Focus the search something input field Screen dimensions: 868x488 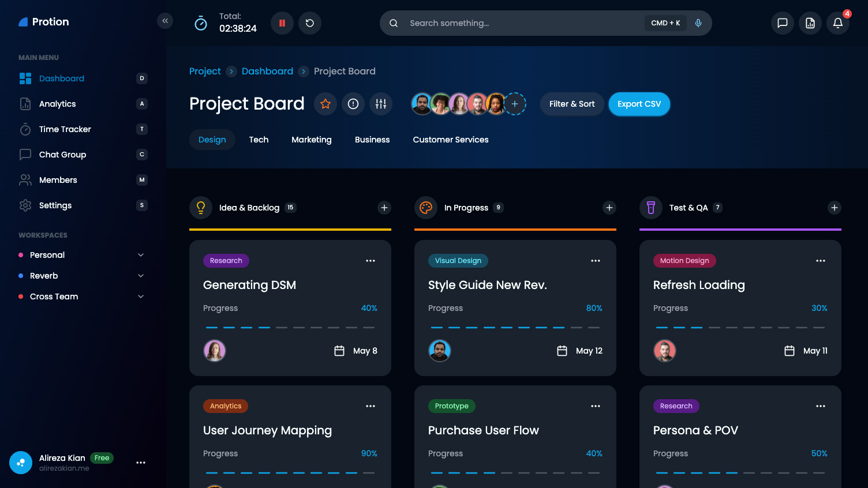[x=519, y=23]
